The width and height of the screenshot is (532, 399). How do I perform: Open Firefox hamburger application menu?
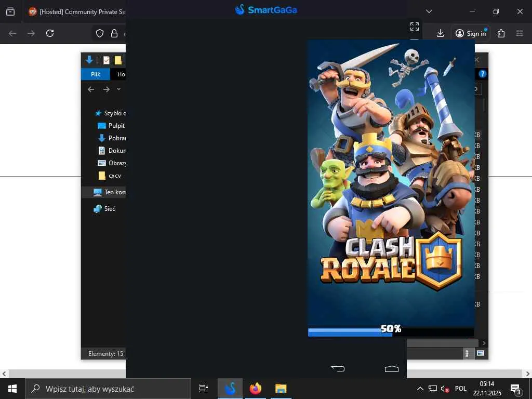(x=520, y=33)
